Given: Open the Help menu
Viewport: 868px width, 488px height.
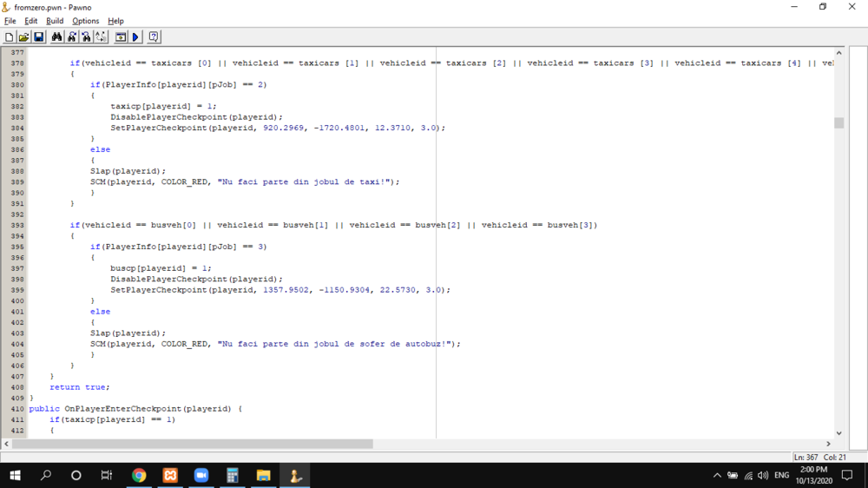Looking at the screenshot, I should tap(115, 21).
